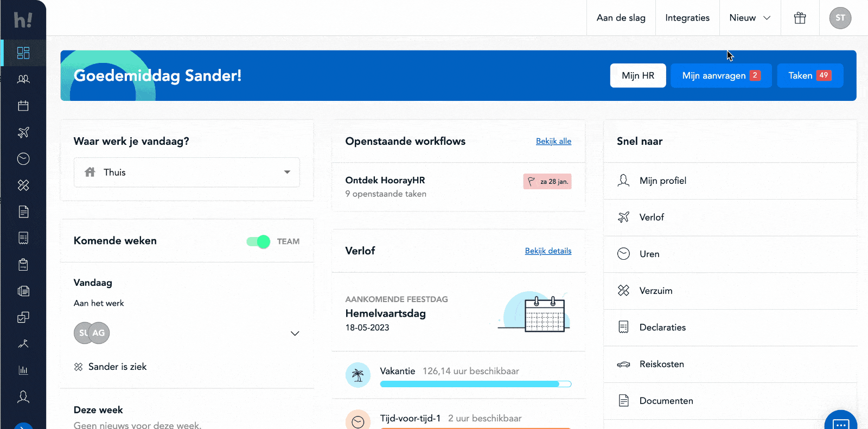
Task: Open the clock hours icon in sidebar
Action: (23, 159)
